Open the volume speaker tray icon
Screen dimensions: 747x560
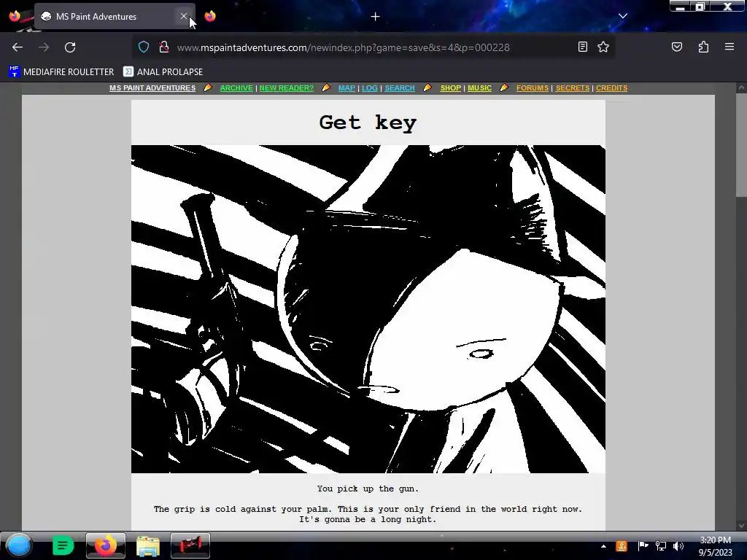click(x=678, y=546)
